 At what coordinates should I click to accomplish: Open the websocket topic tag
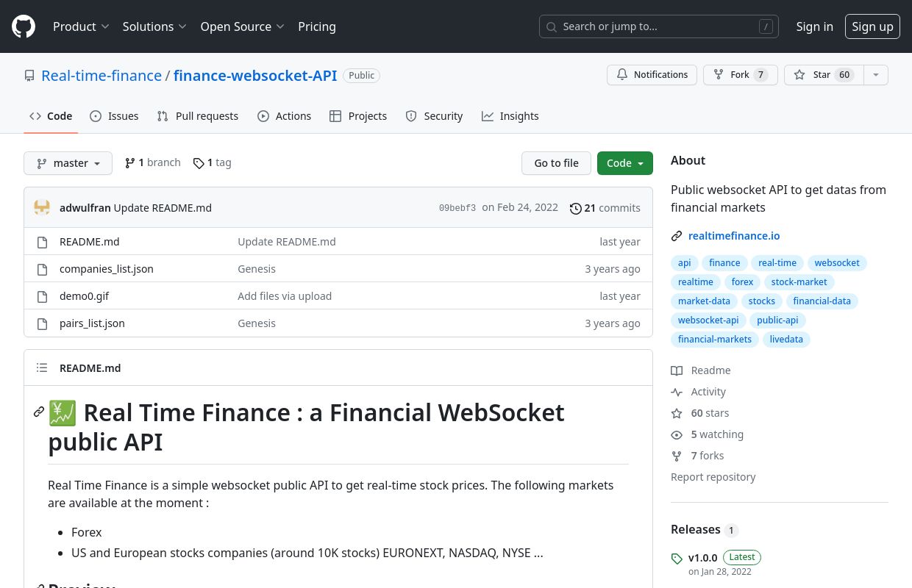click(837, 263)
